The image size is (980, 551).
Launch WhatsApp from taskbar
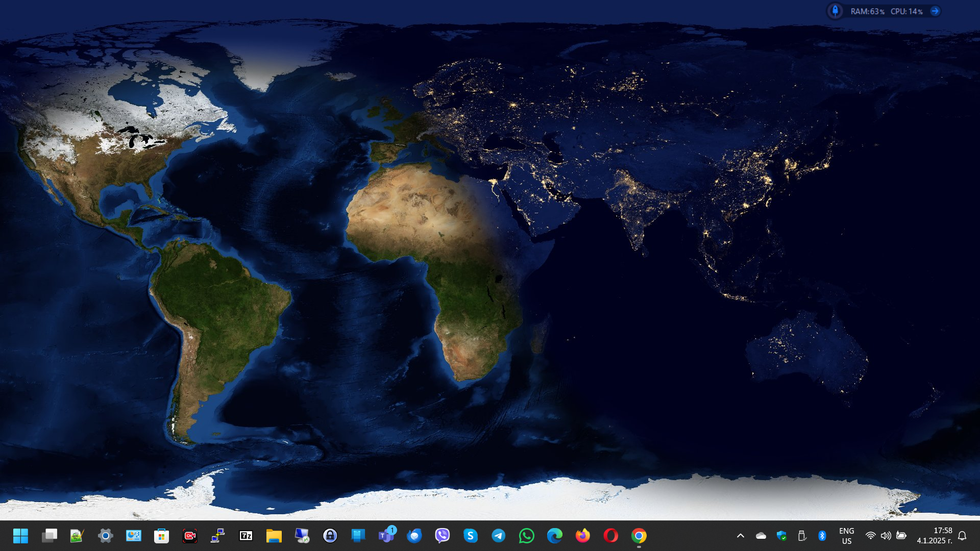point(527,536)
